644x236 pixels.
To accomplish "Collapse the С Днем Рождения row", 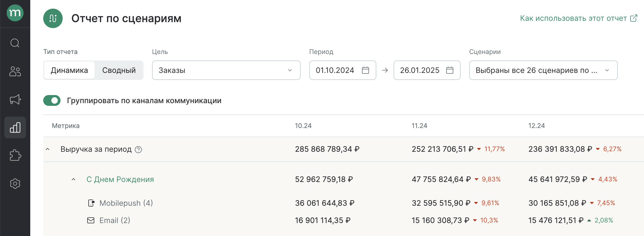I will coord(73,179).
